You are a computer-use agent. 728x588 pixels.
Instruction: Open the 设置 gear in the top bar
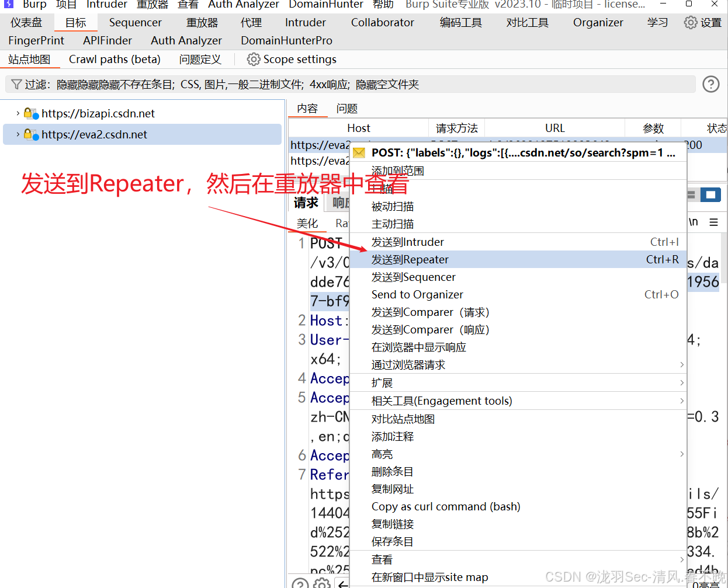pos(691,22)
